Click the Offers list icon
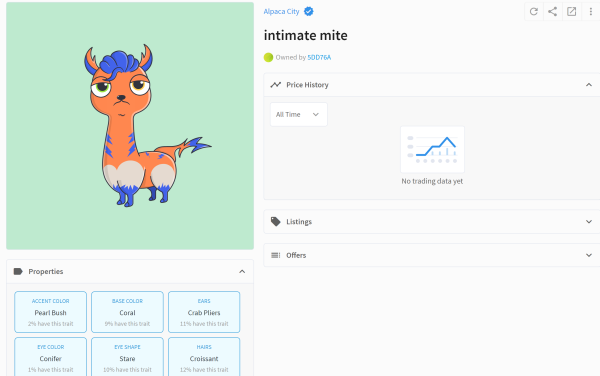The image size is (600, 376). (x=276, y=255)
